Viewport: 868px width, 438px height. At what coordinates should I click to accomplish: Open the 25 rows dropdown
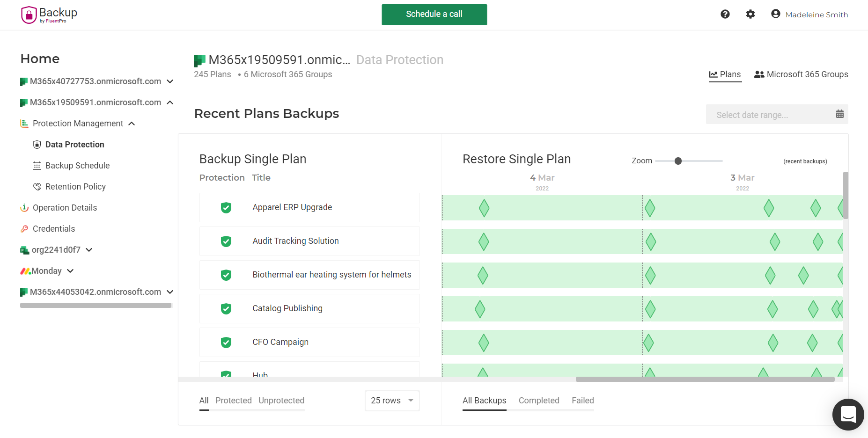pos(391,401)
